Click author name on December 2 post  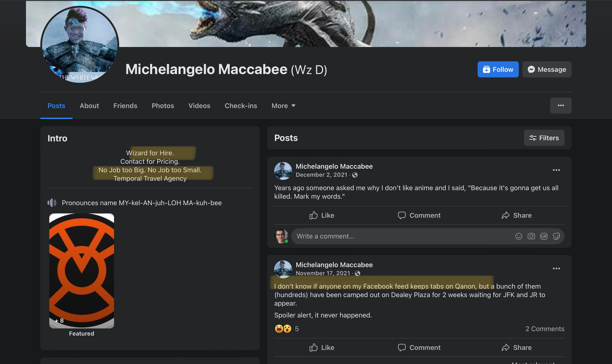pos(334,166)
